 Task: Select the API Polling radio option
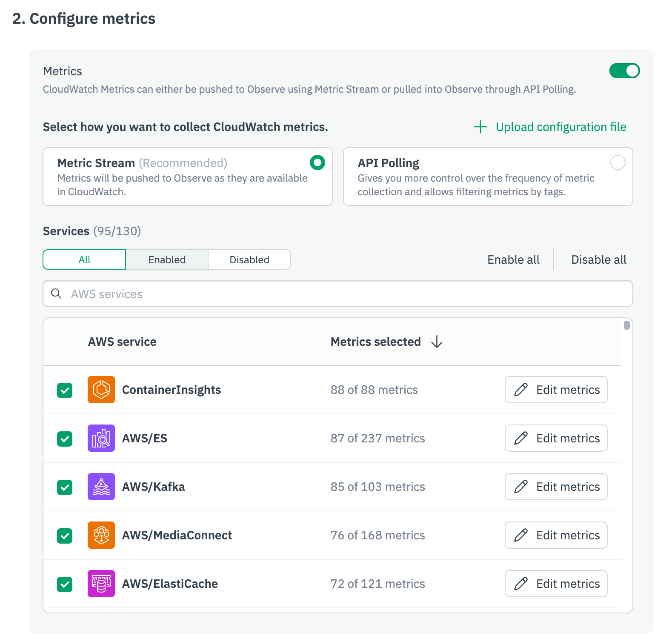click(x=618, y=162)
